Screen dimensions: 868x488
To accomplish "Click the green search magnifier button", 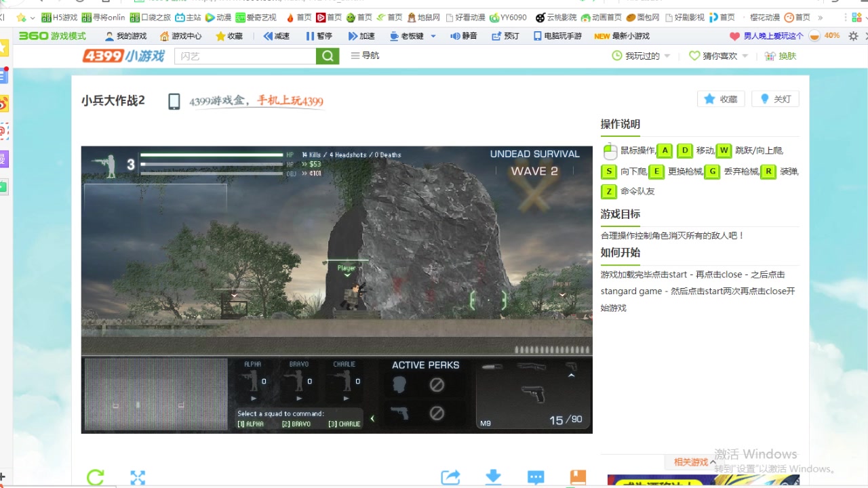I will pos(328,56).
